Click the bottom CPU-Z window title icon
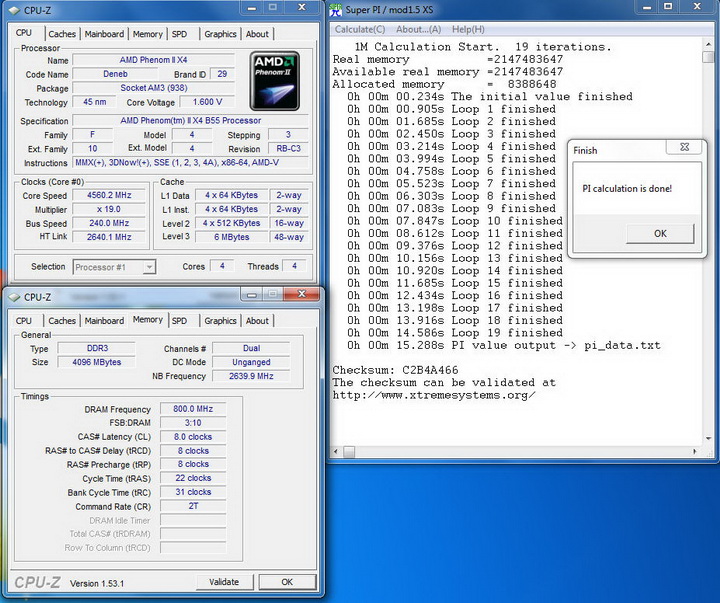720x603 pixels. pos(14,297)
